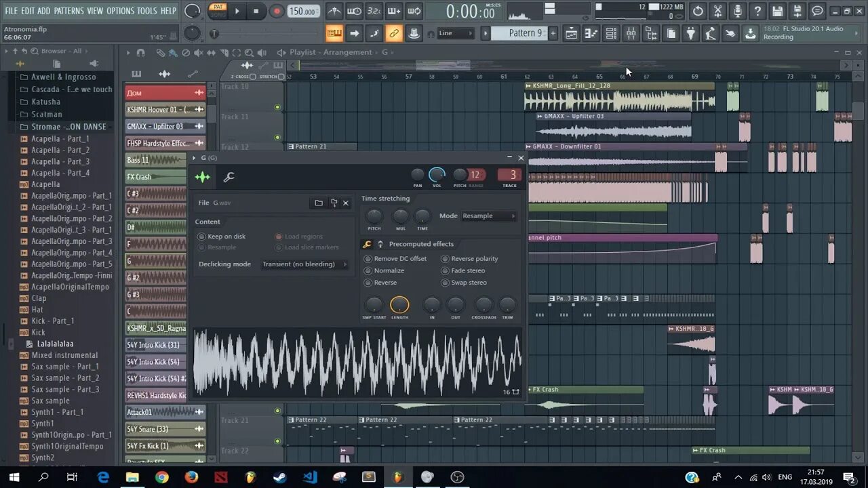Select the draw pencil tool in playlist

pos(161,52)
